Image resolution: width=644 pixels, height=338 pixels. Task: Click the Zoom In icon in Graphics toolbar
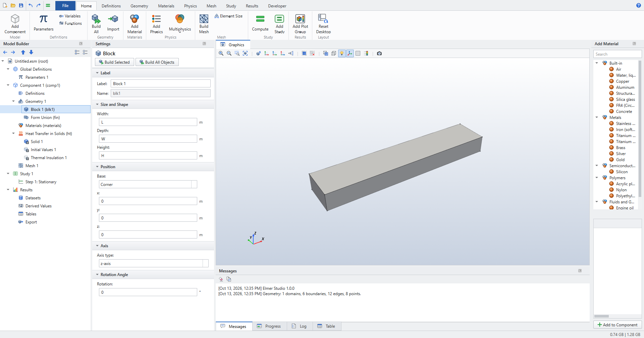click(x=221, y=53)
